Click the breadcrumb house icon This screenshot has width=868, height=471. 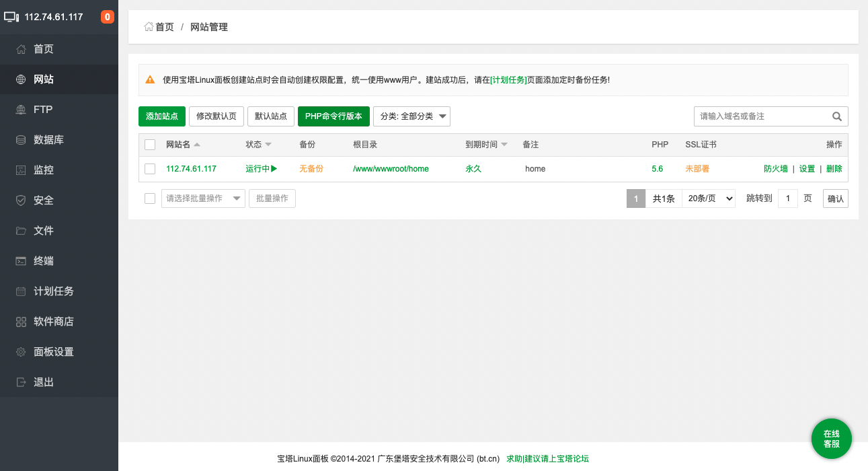(149, 27)
